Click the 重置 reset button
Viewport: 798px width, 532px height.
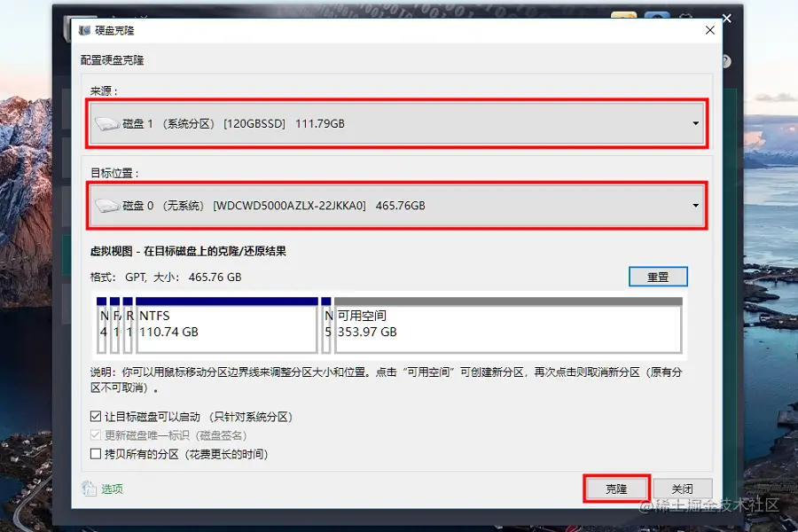[x=658, y=277]
